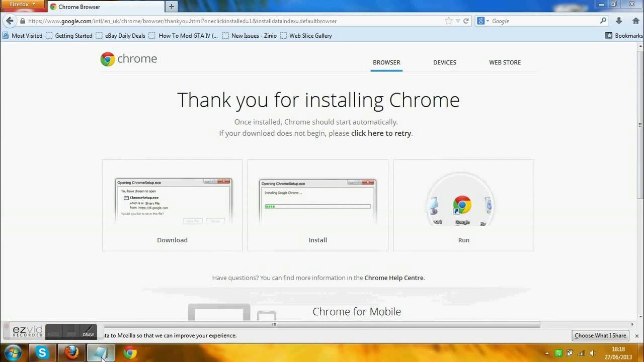Screen dimensions: 644x362
Task: Click in the URL address bar
Action: (235, 21)
